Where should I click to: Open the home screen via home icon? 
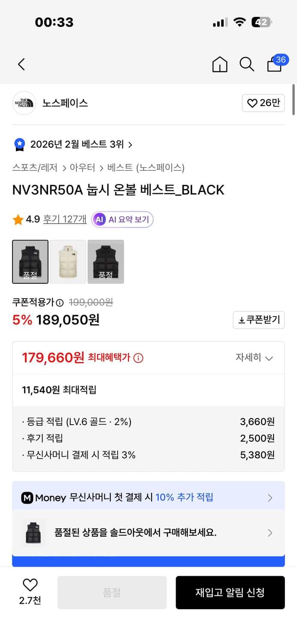click(x=219, y=64)
